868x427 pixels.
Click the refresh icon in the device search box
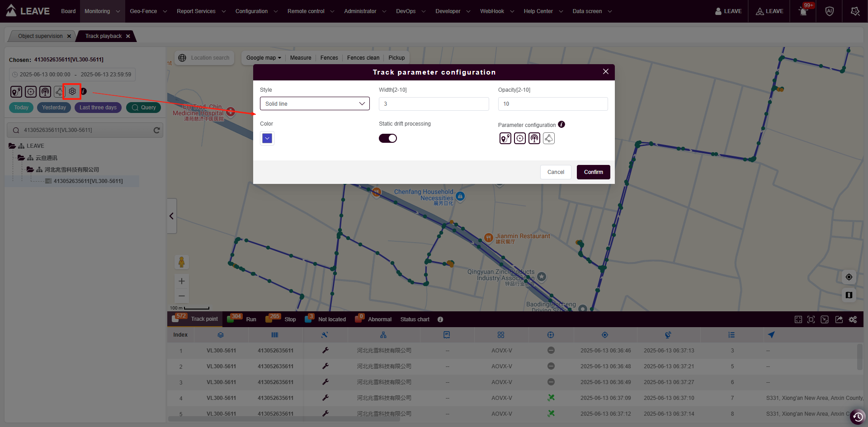[156, 130]
